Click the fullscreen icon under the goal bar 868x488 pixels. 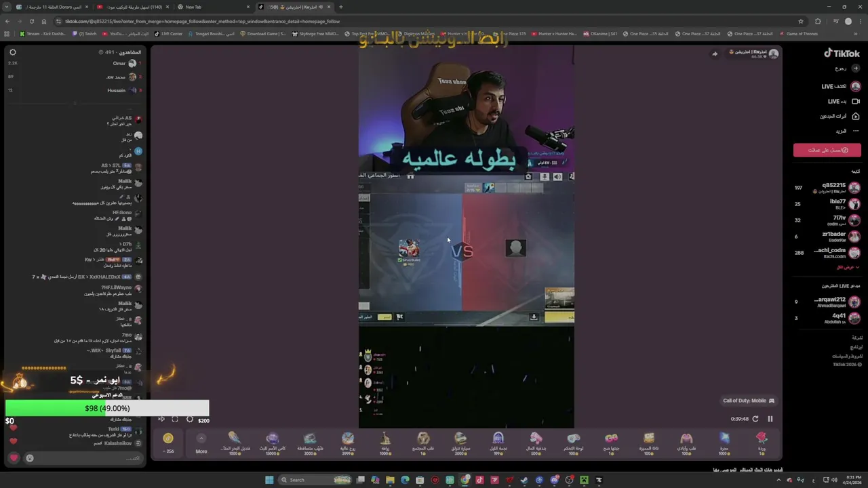(174, 420)
